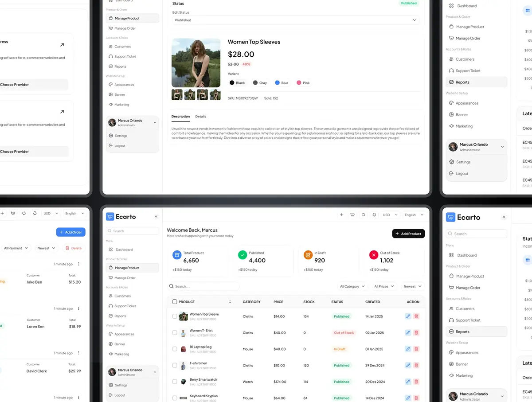Switch to the Details tab
Image resolution: width=532 pixels, height=402 pixels.
click(x=201, y=117)
